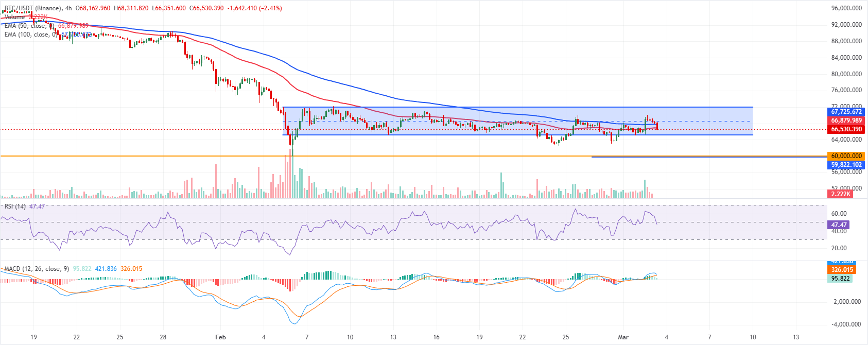Click the green 95.822 MACD histogram tag

840,279
